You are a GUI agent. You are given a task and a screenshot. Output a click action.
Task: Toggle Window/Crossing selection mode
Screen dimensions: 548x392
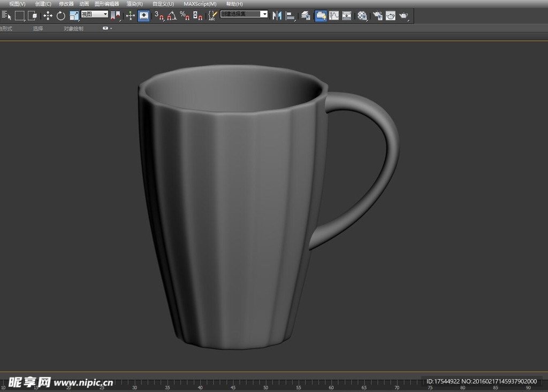[x=33, y=16]
